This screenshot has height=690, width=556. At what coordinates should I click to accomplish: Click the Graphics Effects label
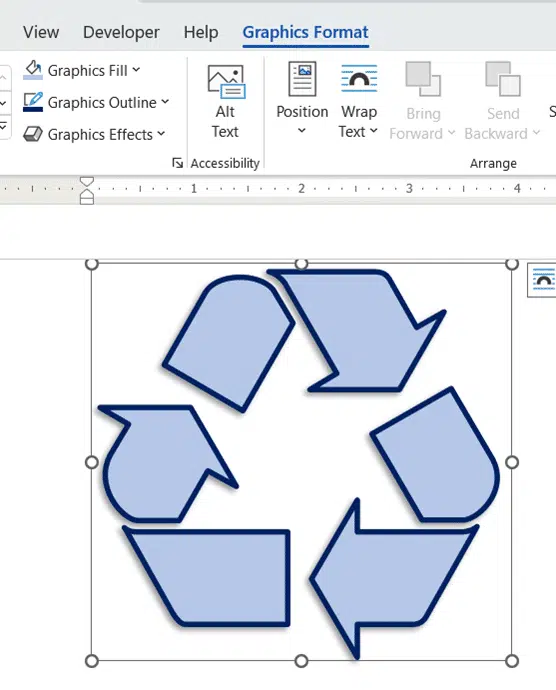[x=100, y=135]
